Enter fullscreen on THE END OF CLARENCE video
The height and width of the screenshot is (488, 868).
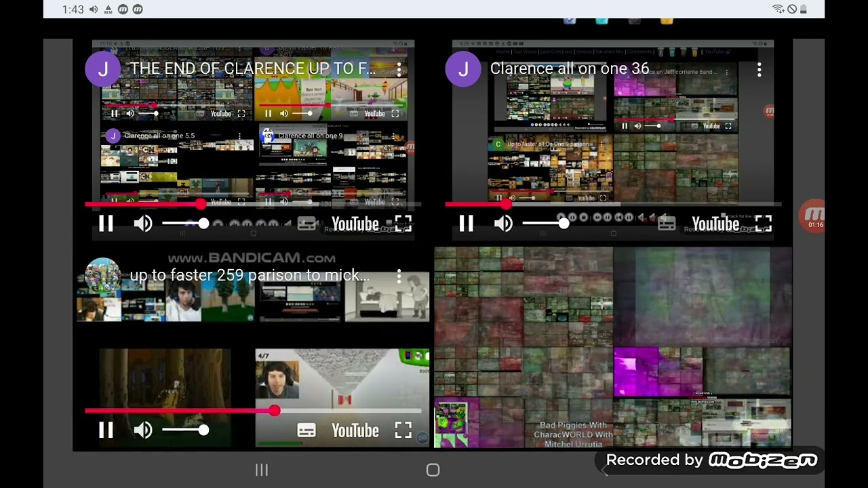[403, 224]
